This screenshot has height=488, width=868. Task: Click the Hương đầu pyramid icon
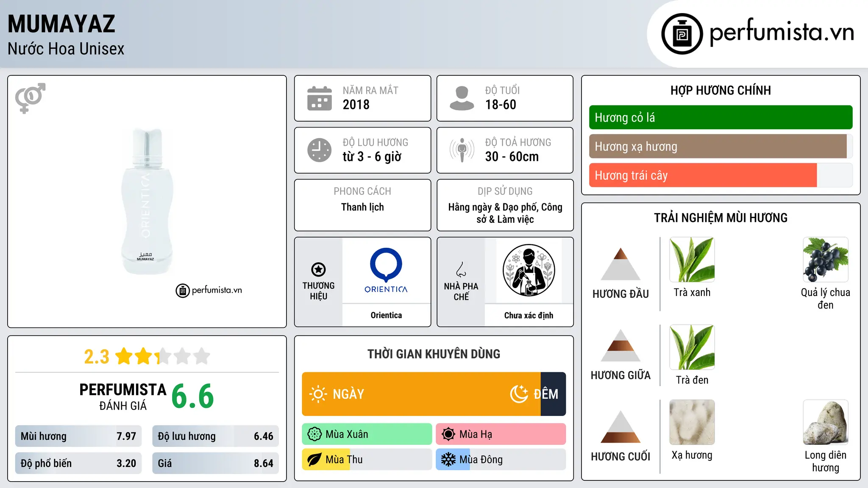coord(620,263)
